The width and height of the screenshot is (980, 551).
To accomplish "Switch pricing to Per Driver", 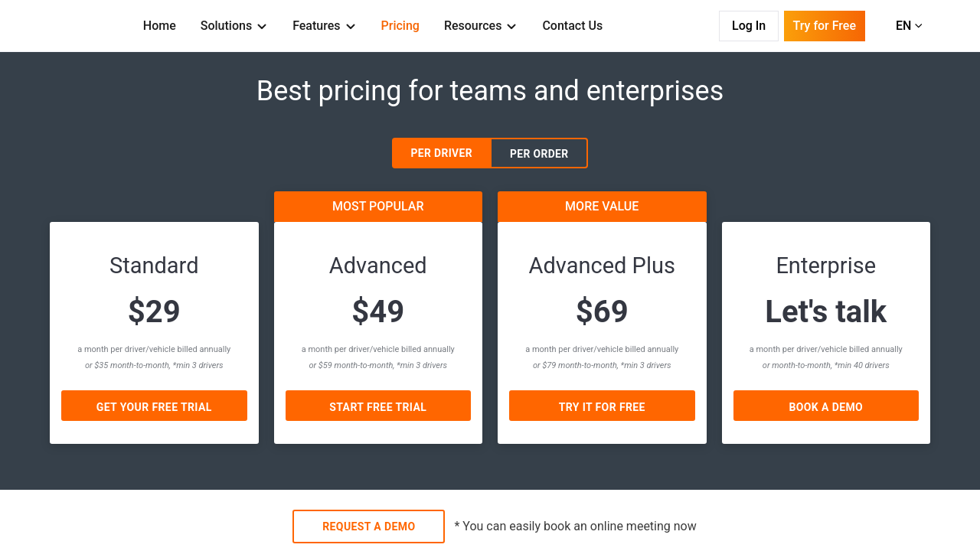I will [x=442, y=153].
